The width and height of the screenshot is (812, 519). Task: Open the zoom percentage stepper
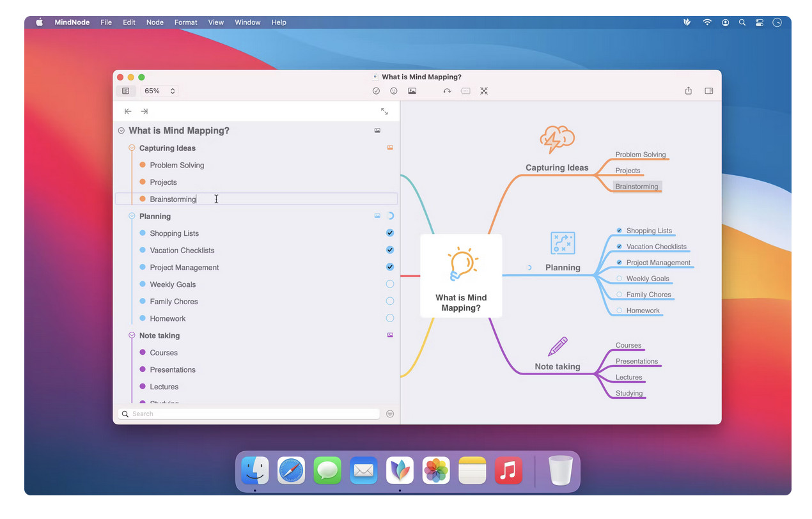[171, 91]
